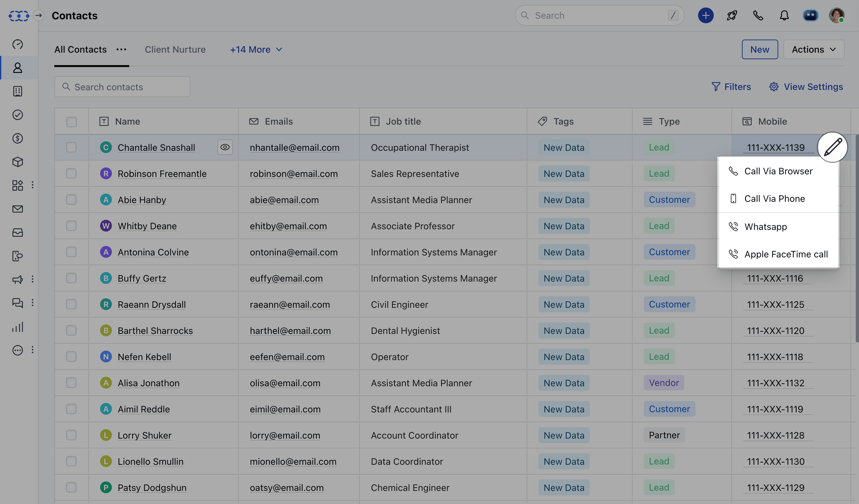The image size is (859, 504).
Task: Open the megaphone campaigns icon in sidebar
Action: 17,279
